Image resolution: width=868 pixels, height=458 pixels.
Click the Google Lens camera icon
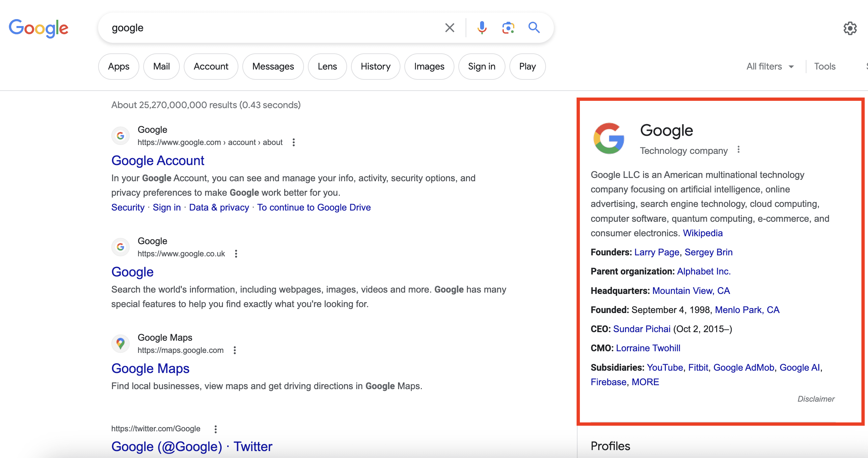[507, 27]
